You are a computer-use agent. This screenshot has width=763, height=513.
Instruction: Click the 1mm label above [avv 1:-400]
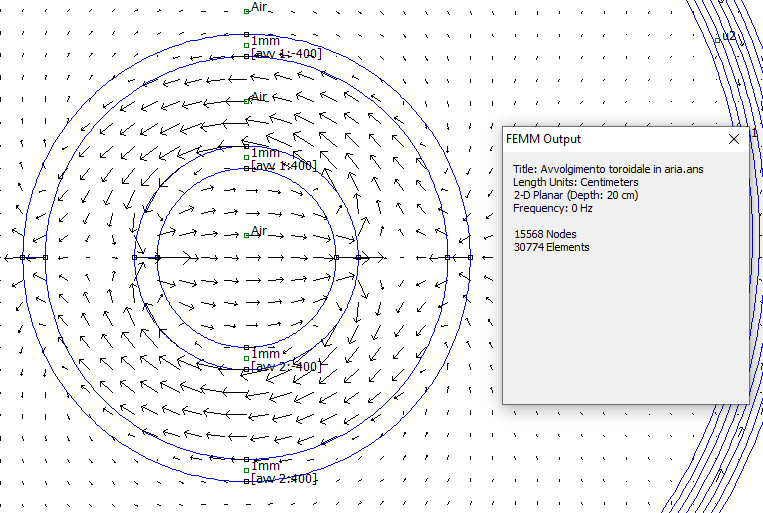click(x=265, y=40)
